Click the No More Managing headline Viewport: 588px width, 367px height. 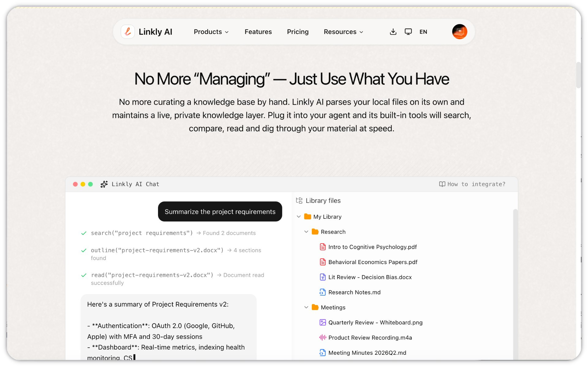(x=292, y=79)
